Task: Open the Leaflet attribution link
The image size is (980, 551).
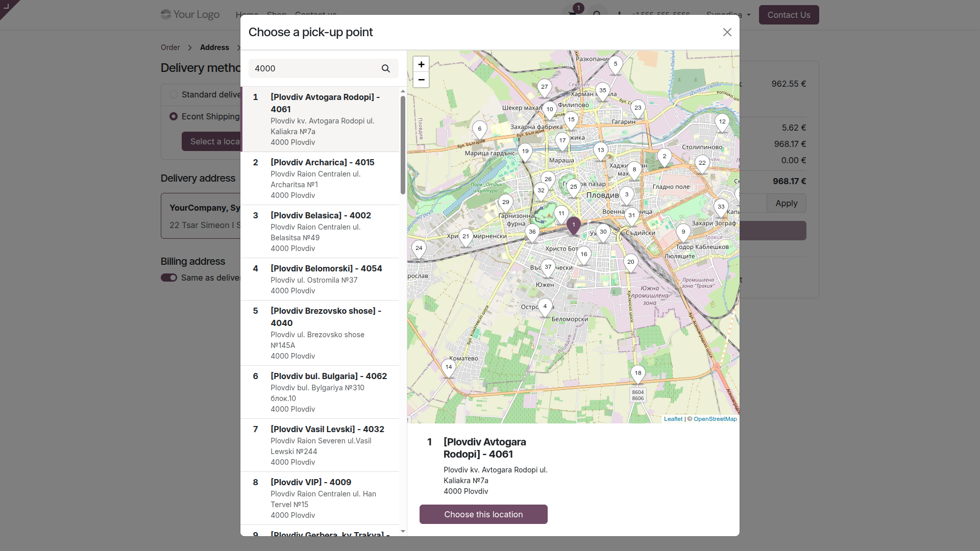Action: 673,419
